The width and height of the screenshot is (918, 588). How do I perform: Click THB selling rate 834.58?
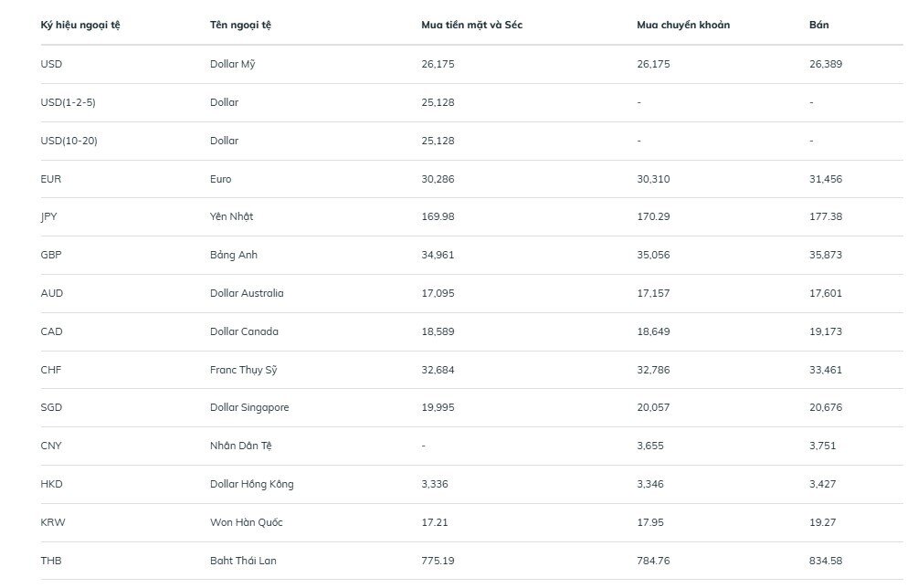(x=826, y=561)
